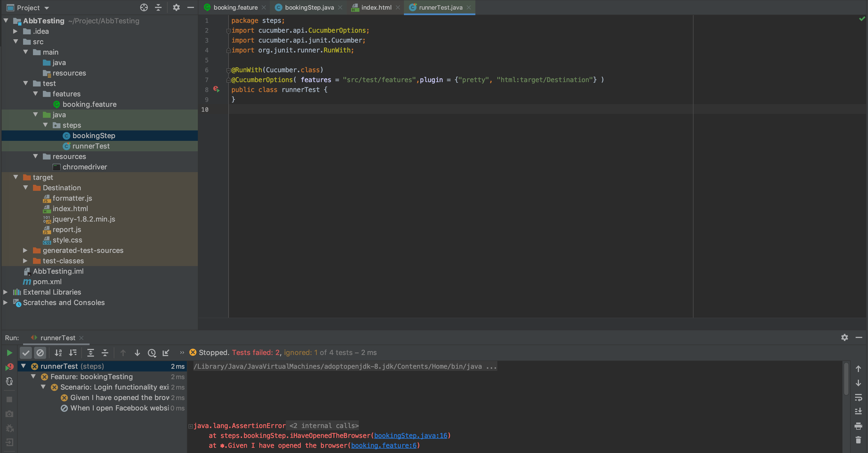Open booking.feature:6 from stack trace
The height and width of the screenshot is (453, 868).
tap(385, 446)
